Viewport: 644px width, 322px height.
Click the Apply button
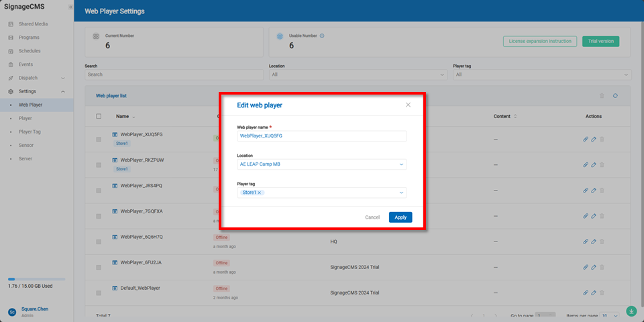click(x=400, y=217)
